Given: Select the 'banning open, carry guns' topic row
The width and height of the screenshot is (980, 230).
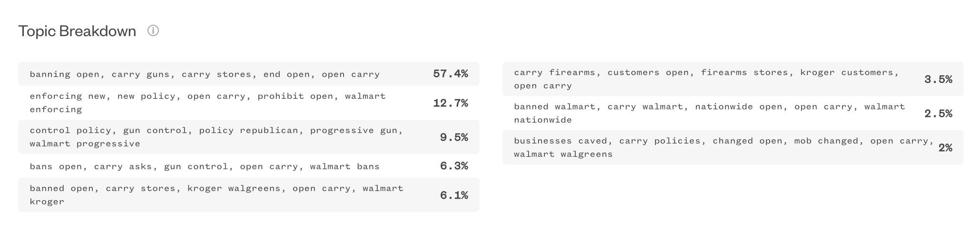Looking at the screenshot, I should 249,74.
